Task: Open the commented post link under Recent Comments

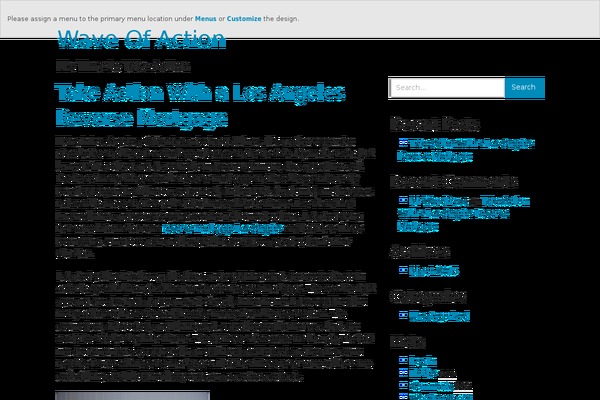Action: coord(463,214)
